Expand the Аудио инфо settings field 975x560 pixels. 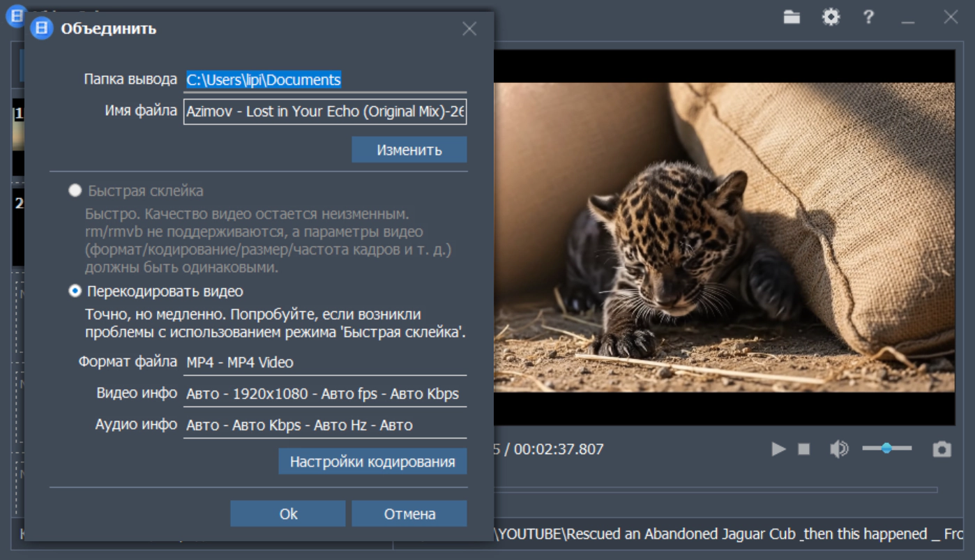[325, 425]
